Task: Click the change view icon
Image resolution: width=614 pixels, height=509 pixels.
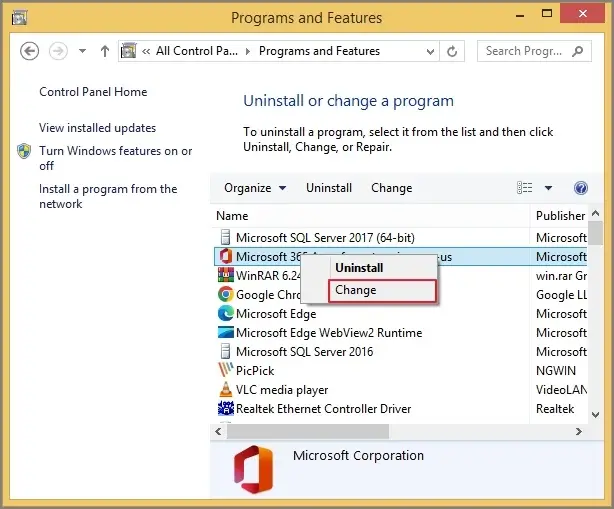Action: coord(525,188)
